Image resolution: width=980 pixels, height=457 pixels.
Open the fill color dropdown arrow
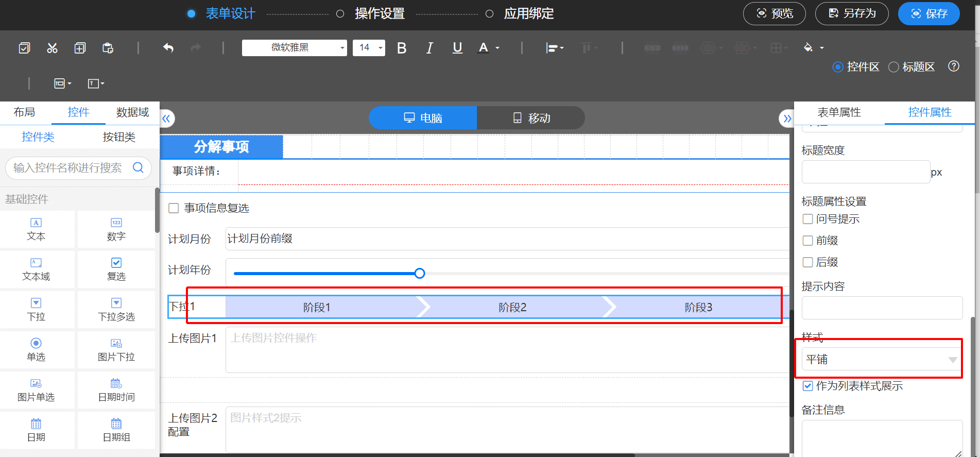[x=822, y=48]
